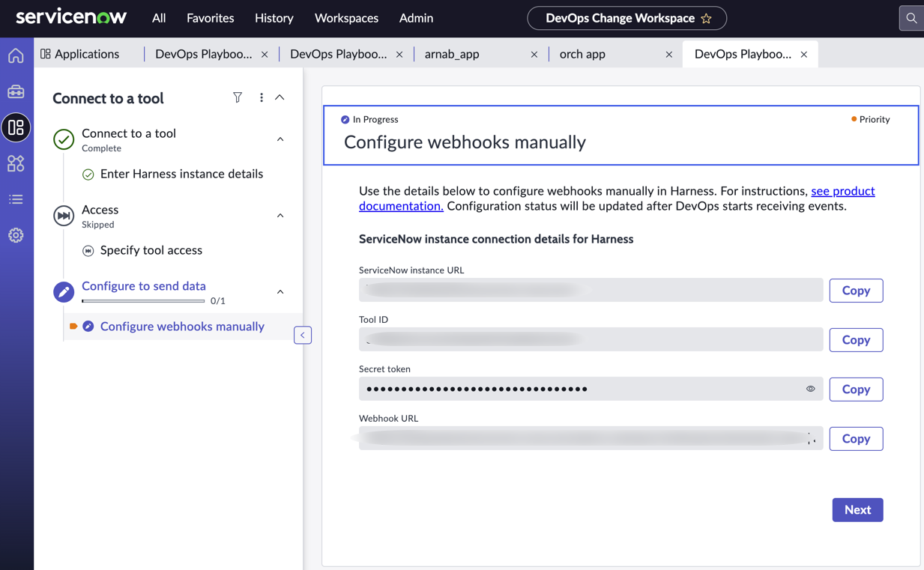Click the Applications tab icon
Screen dimensions: 924x570
click(46, 54)
